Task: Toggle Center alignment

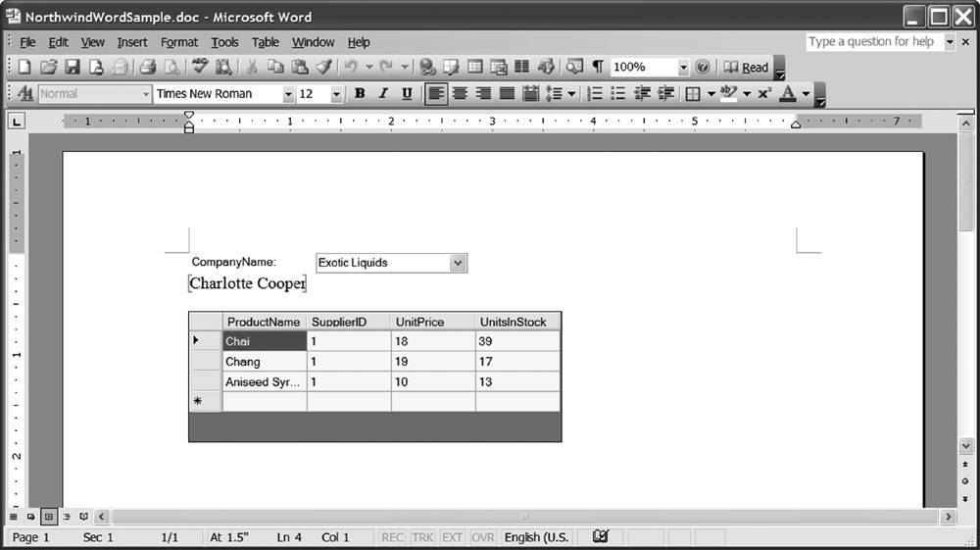Action: click(460, 94)
